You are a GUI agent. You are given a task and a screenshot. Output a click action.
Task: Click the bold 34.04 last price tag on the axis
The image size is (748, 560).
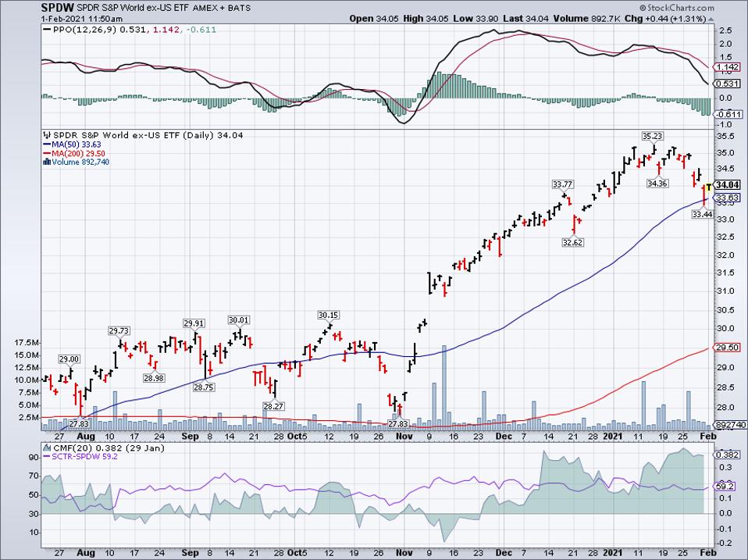(728, 185)
